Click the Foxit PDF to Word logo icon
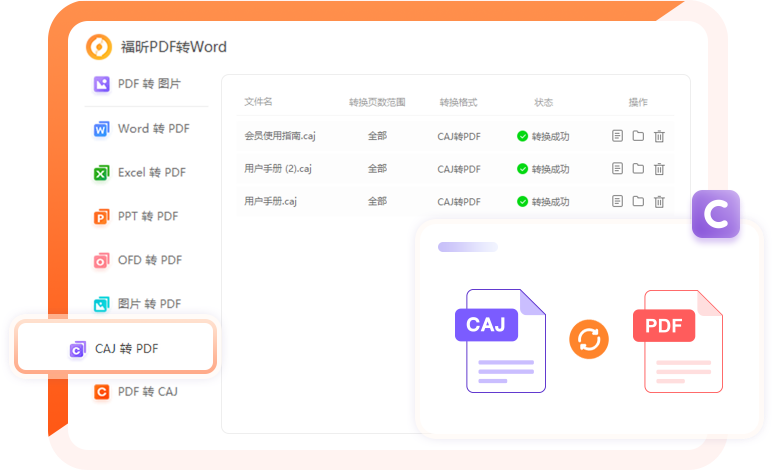This screenshot has width=774, height=470. pos(99,47)
